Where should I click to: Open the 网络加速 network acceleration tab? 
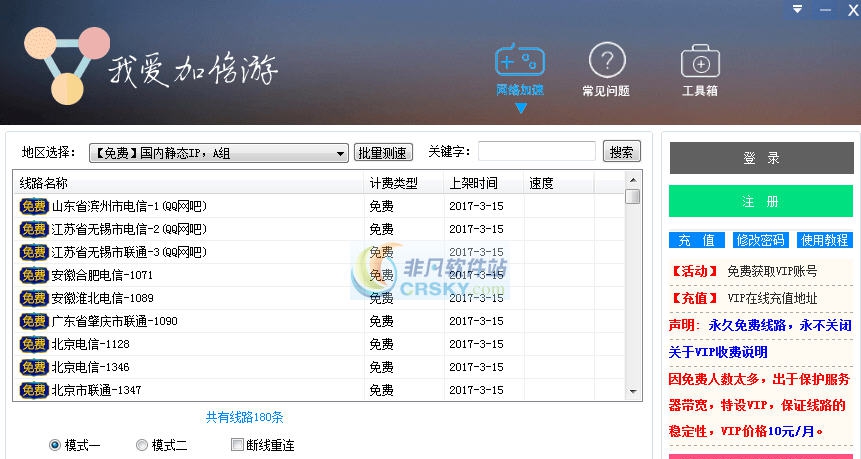pos(519,70)
